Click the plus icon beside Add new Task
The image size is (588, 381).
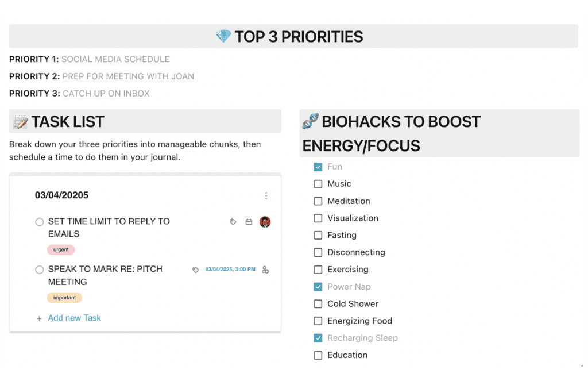(x=39, y=318)
